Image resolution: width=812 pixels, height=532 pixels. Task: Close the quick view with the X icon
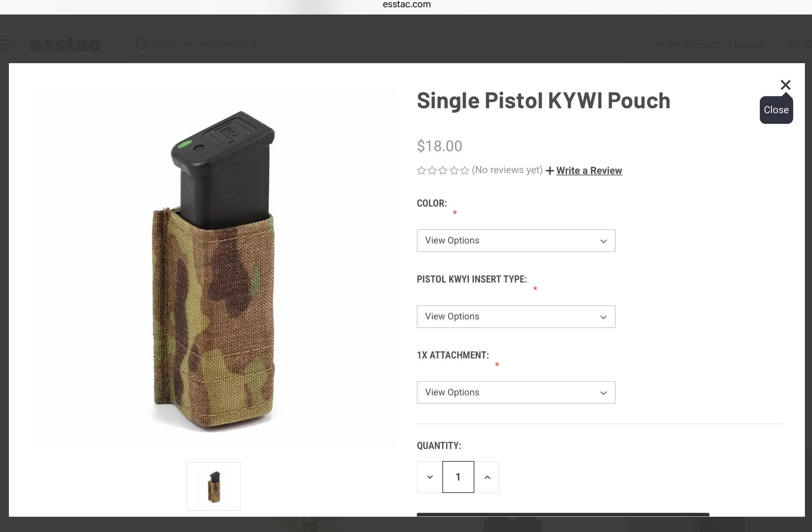pyautogui.click(x=785, y=85)
